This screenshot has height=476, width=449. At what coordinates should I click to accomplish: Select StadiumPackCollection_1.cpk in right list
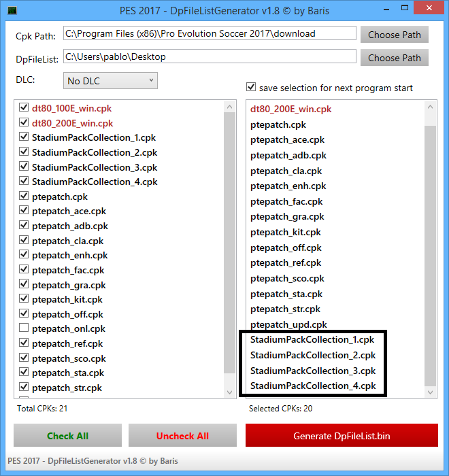[312, 339]
